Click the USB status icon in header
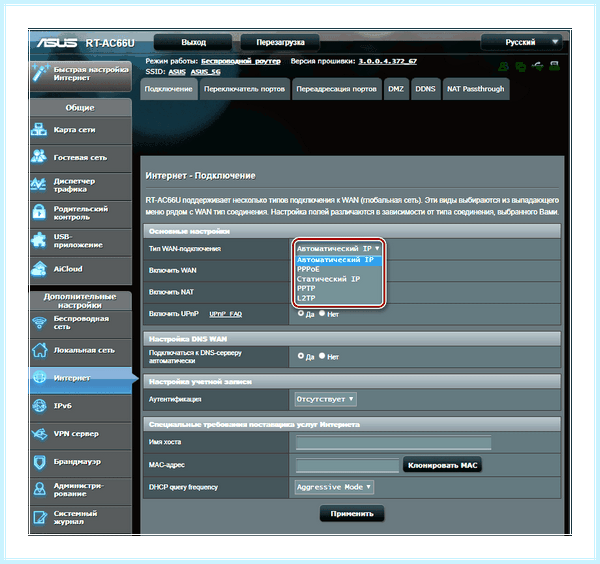The height and width of the screenshot is (564, 600). tap(538, 67)
